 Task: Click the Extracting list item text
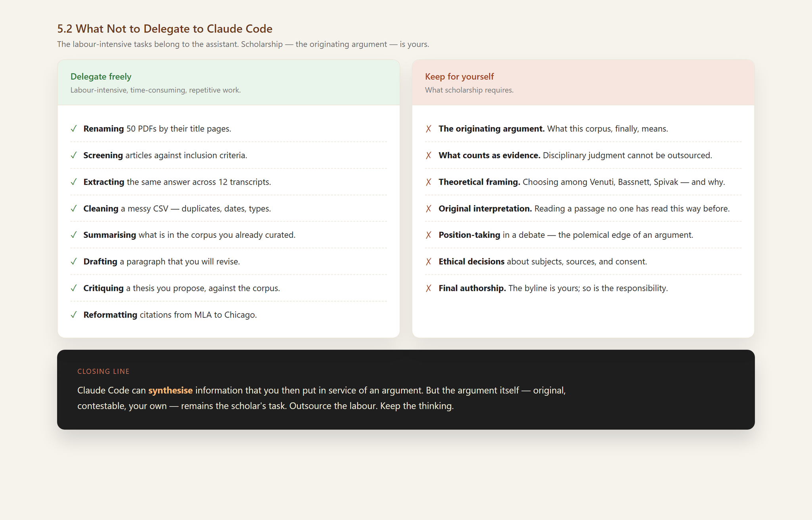click(x=177, y=182)
